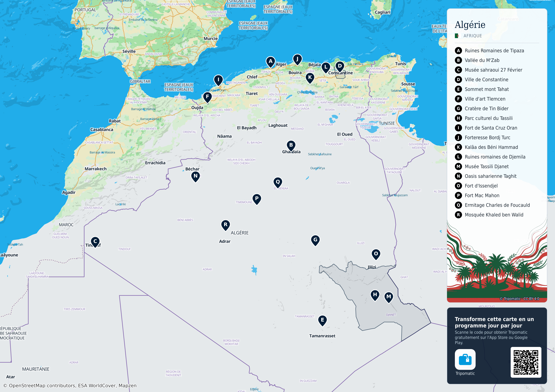Click the MAURITANIE country label
The image size is (555, 392).
36,369
